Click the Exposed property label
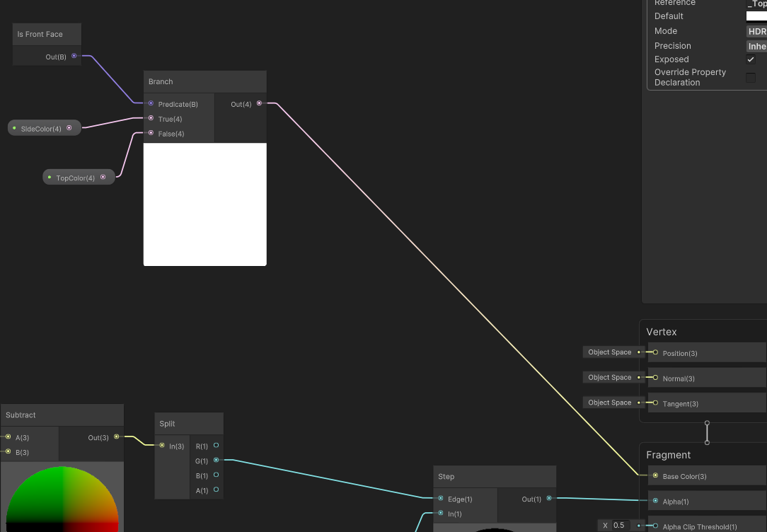Screen dimensions: 767x532 671,59
